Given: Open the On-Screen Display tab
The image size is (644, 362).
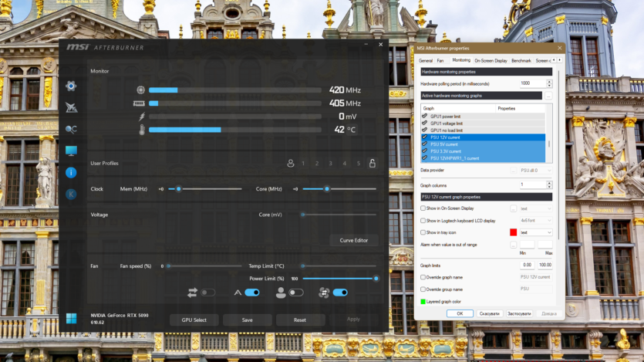Looking at the screenshot, I should pos(491,61).
